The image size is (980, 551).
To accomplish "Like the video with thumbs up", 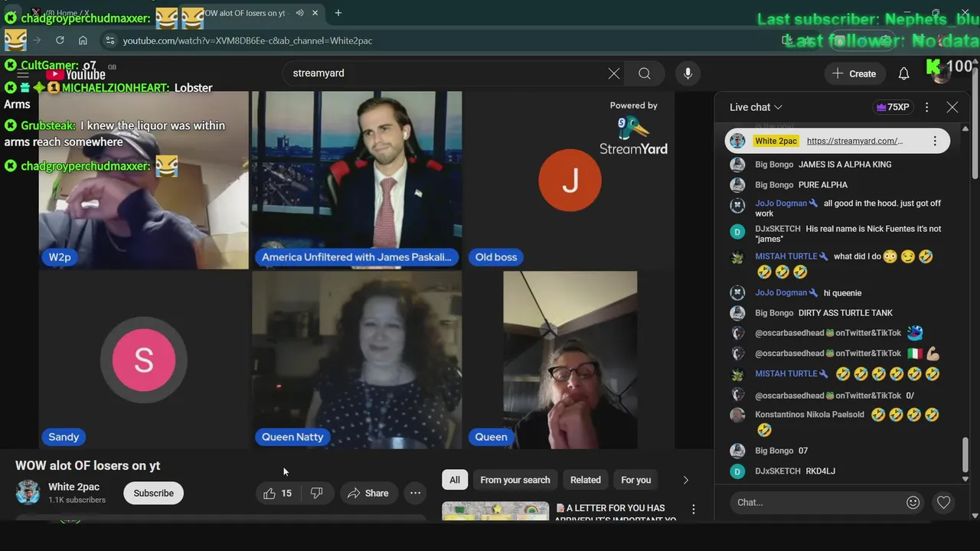I will pos(277,494).
